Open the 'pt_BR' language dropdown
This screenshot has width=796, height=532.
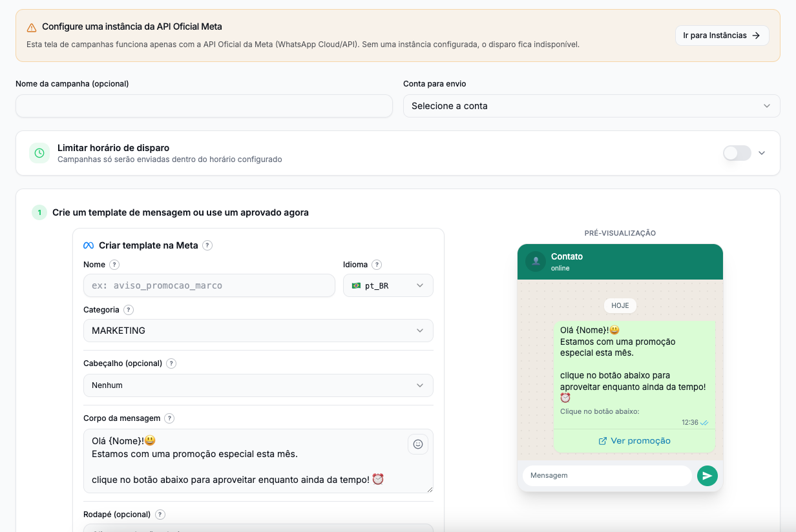(388, 285)
